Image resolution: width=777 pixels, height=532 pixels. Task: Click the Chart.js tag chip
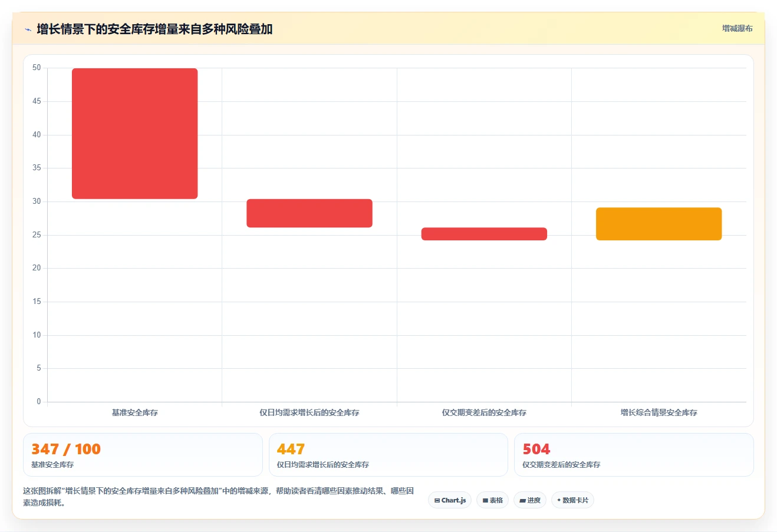point(450,500)
